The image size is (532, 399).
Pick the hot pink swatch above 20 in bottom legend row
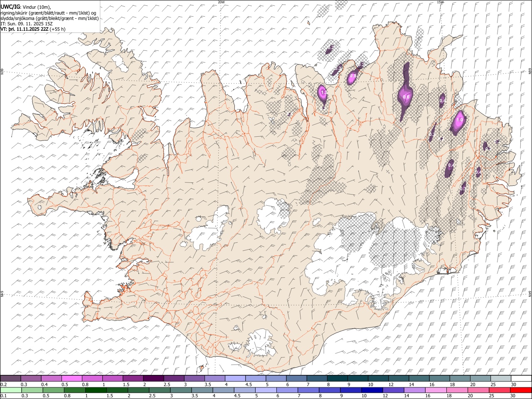coord(479,390)
